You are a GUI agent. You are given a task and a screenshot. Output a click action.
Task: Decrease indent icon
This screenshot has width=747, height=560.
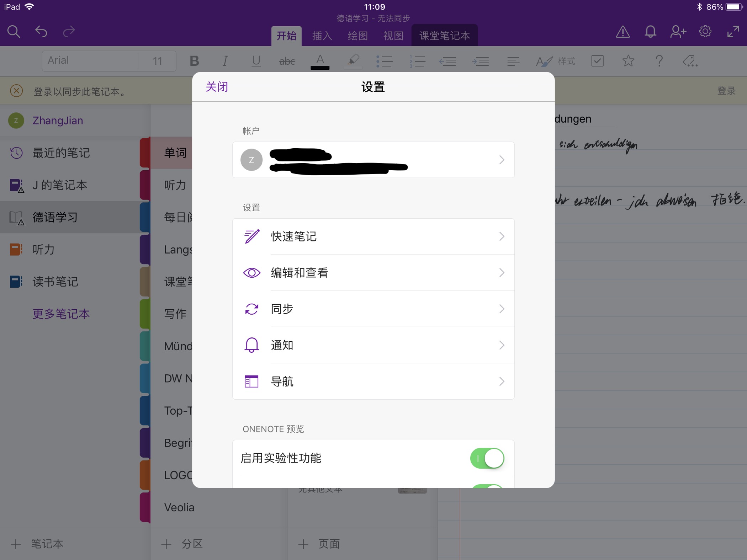(447, 61)
